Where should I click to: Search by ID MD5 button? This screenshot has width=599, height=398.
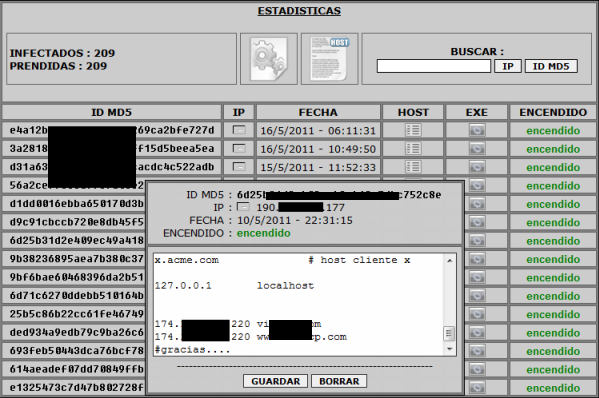[x=551, y=66]
